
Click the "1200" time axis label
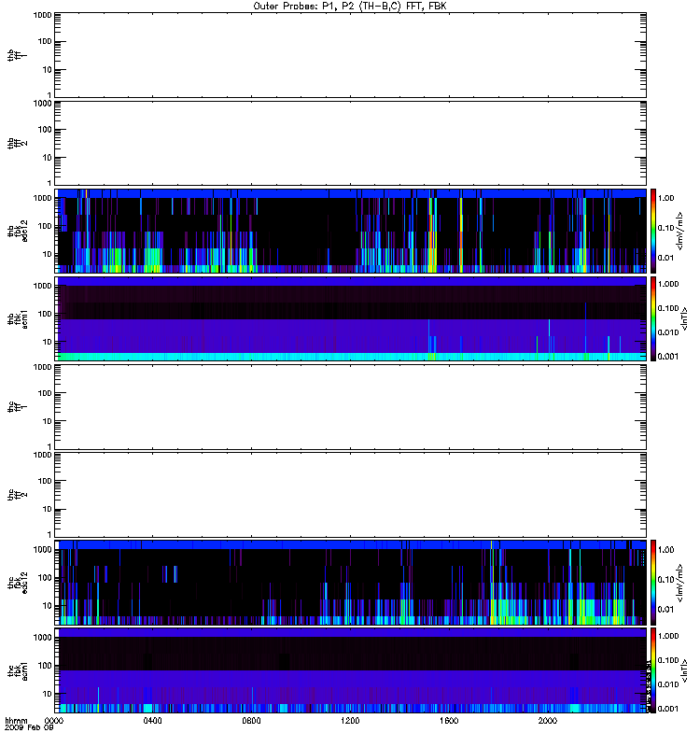pos(350,721)
